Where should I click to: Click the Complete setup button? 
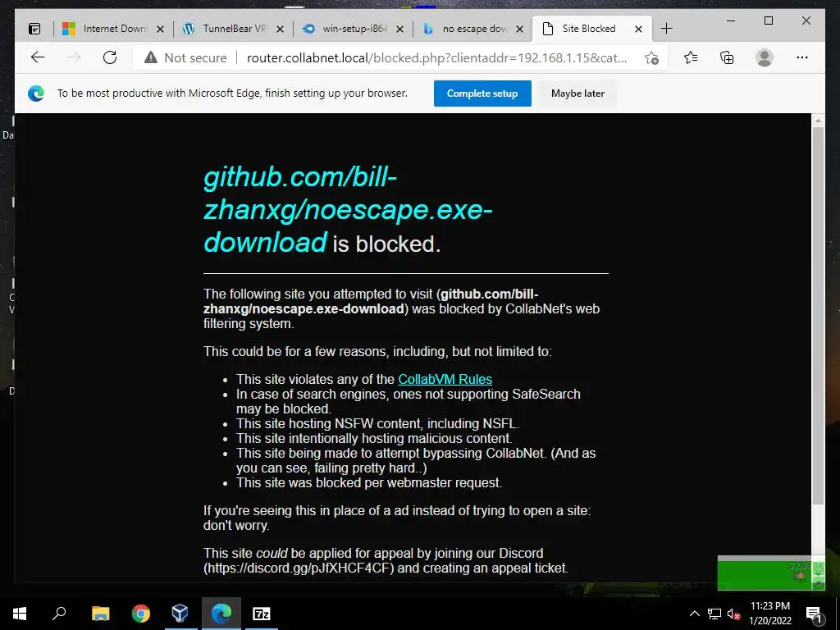(x=482, y=94)
